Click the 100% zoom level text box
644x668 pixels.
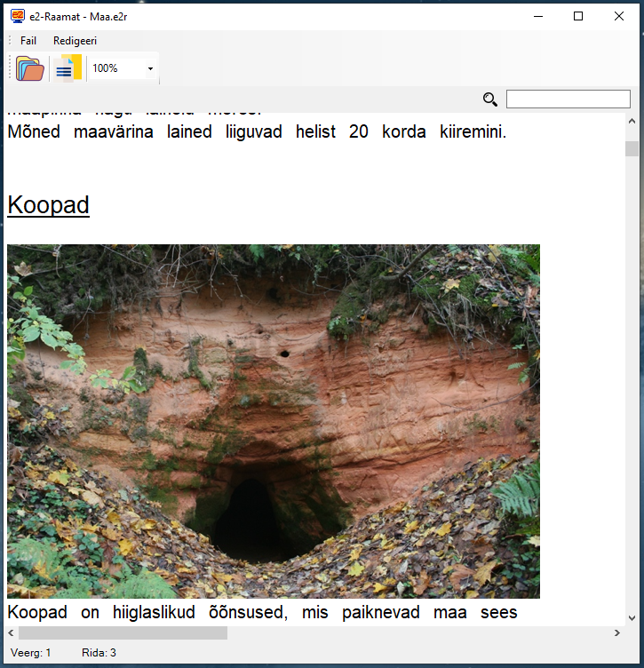[x=115, y=68]
